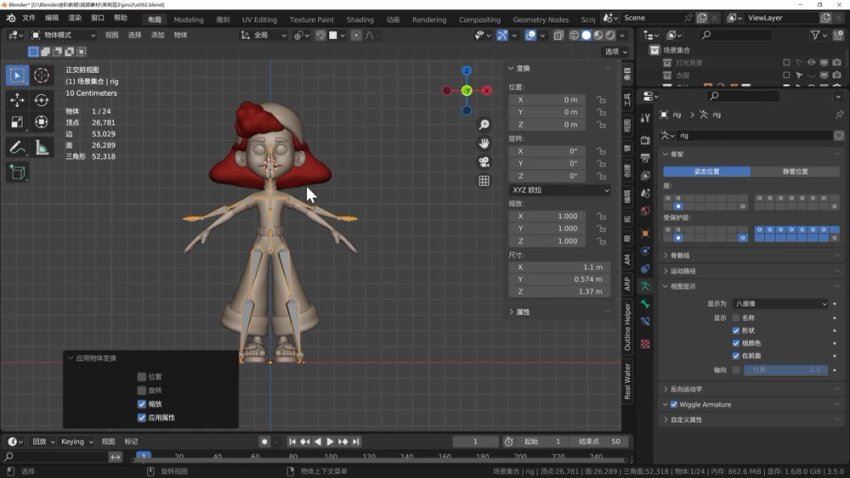This screenshot has height=478, width=850.
Task: Uncheck 在前面 checkbox
Action: 736,356
